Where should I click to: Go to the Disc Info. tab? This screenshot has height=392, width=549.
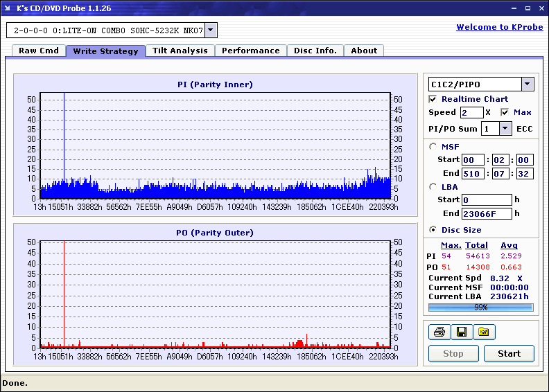pos(315,51)
